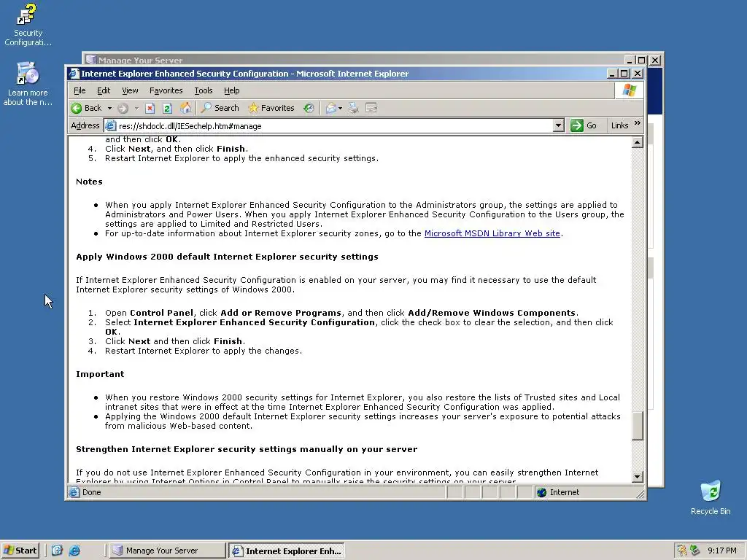
Task: Open the Favorites menu
Action: click(x=166, y=90)
